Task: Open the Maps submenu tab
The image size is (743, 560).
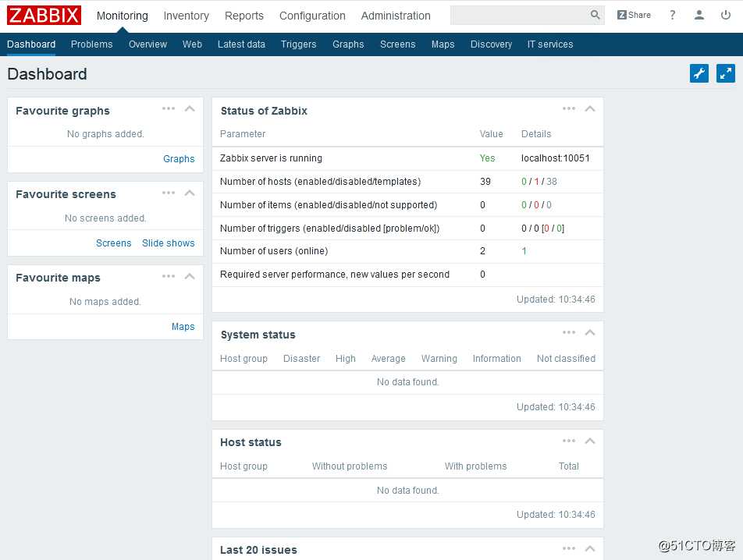Action: [x=443, y=44]
